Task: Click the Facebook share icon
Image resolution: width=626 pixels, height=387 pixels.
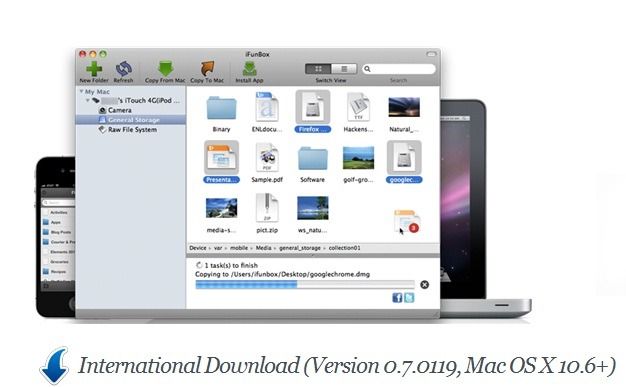Action: point(397,298)
